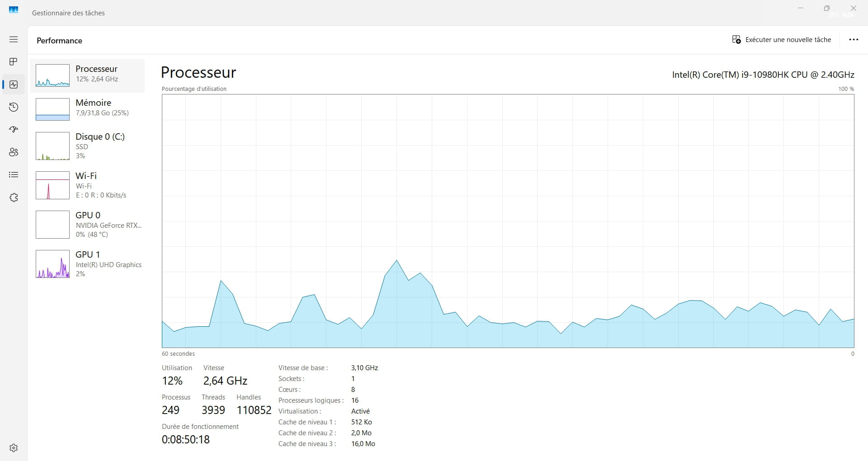Click the GPU 1 mini graph thumbnail
This screenshot has height=461, width=868.
[52, 264]
